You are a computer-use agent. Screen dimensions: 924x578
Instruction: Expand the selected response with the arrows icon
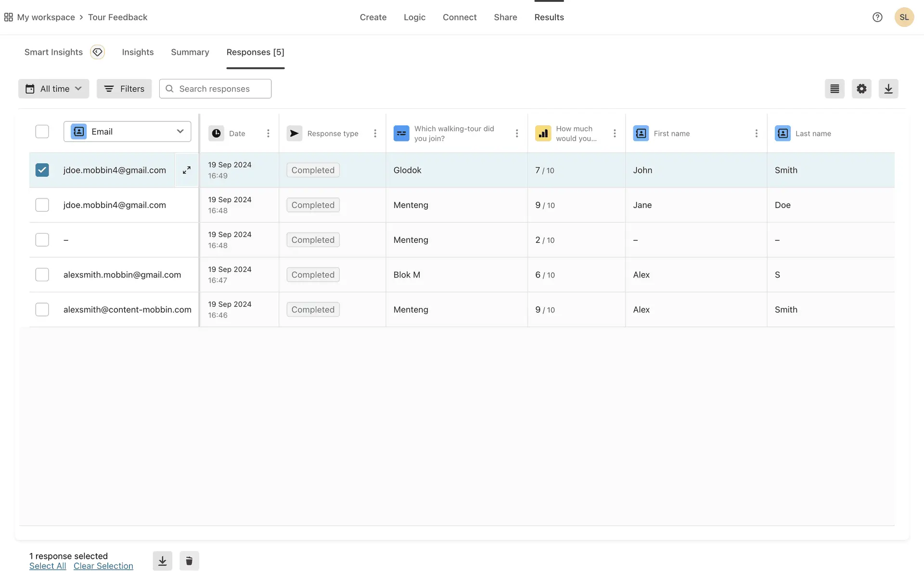(x=187, y=170)
